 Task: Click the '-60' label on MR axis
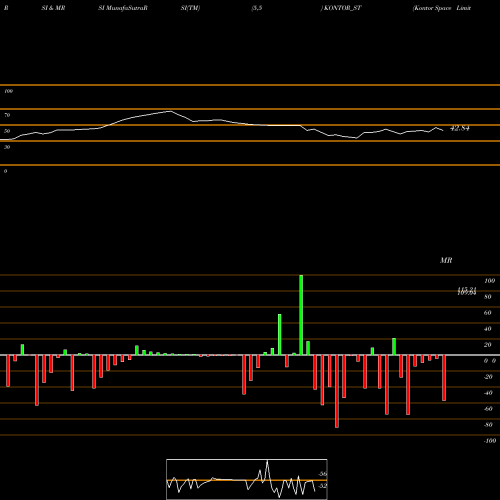coord(488,409)
